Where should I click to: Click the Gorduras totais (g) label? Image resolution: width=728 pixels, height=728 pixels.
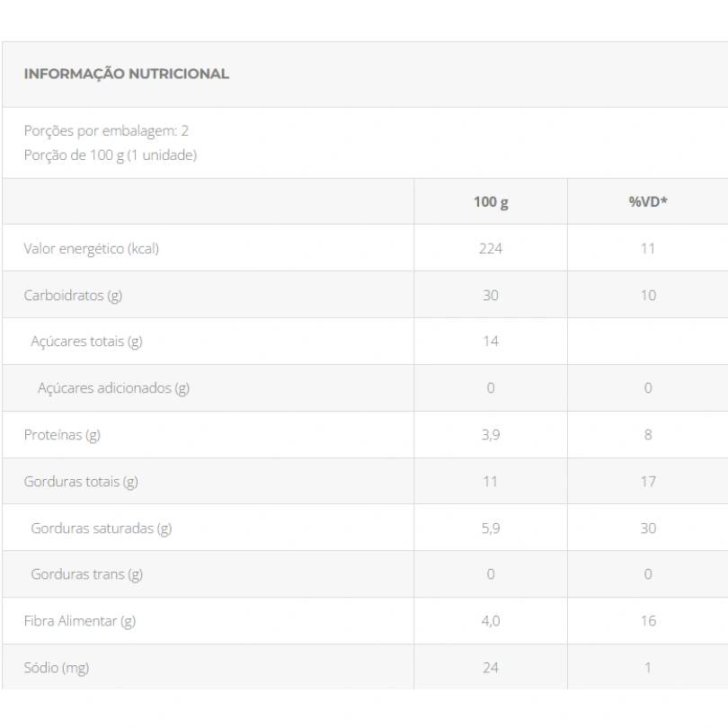point(81,482)
